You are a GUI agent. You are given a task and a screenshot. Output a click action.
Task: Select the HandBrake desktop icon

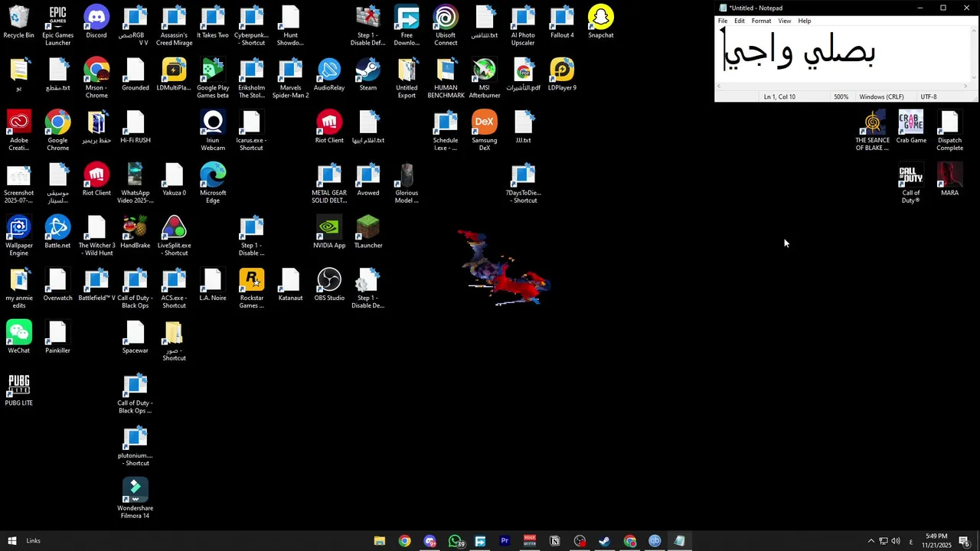(135, 232)
